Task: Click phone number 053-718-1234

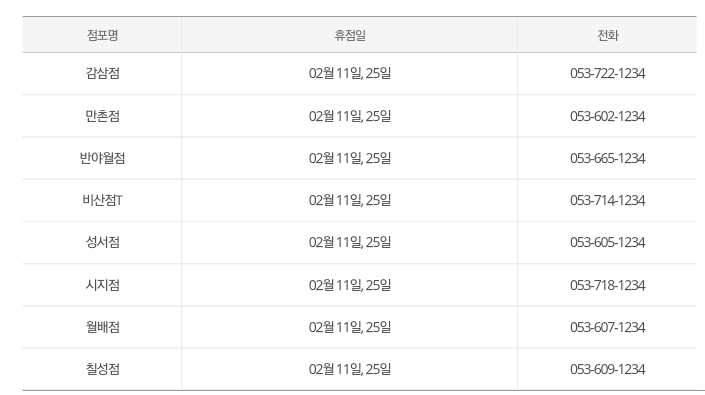Action: click(607, 285)
